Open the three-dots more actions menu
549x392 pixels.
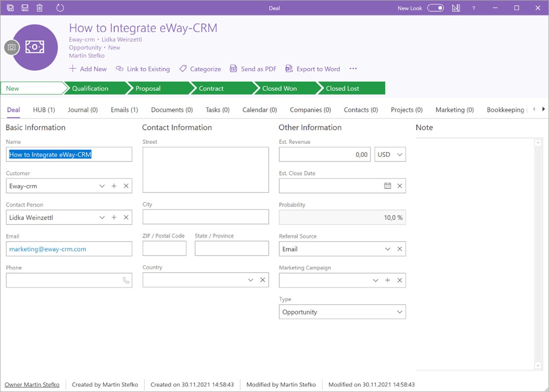click(353, 69)
